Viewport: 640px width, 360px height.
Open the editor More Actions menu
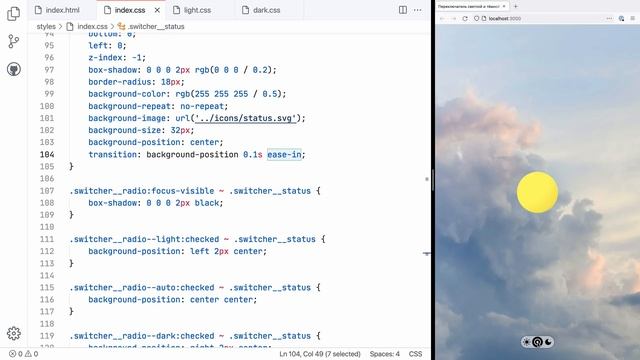click(x=418, y=10)
